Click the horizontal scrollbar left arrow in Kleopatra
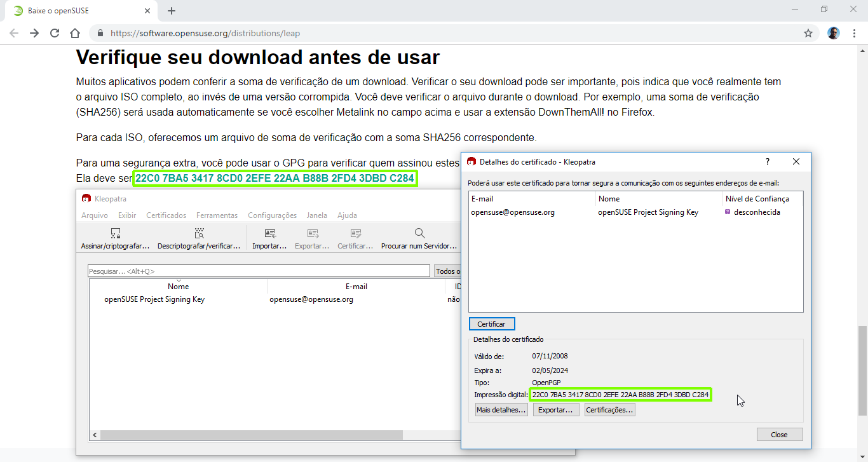The image size is (868, 462). (x=95, y=435)
